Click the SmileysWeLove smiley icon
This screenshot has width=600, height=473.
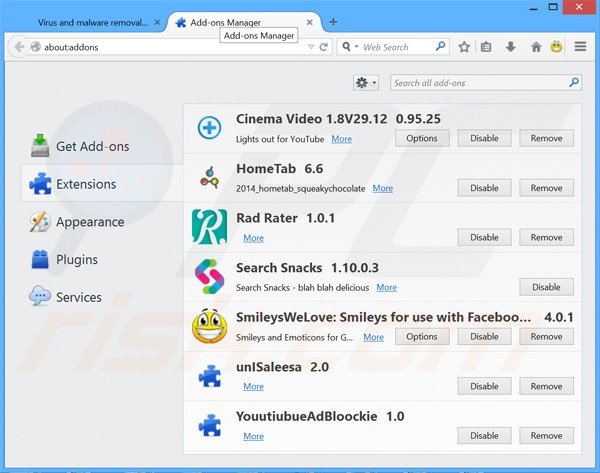[x=209, y=326]
